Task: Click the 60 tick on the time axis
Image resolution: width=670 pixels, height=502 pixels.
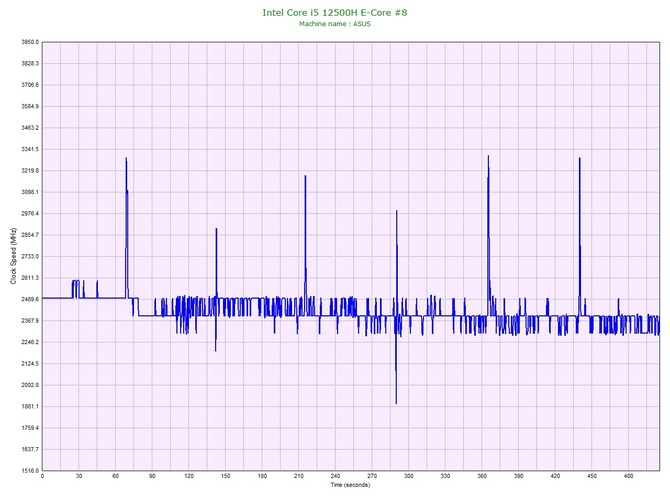Action: click(115, 476)
